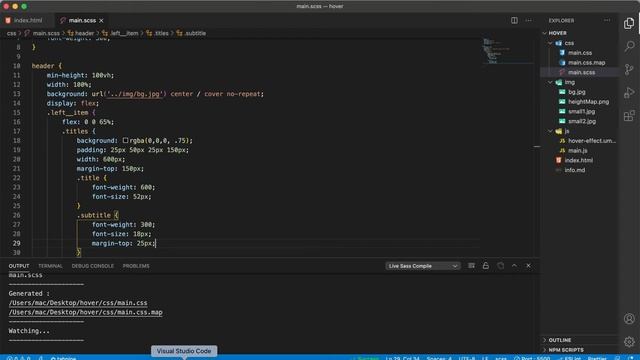Open main.css in Explorer
This screenshot has width=640, height=360.
pos(580,53)
